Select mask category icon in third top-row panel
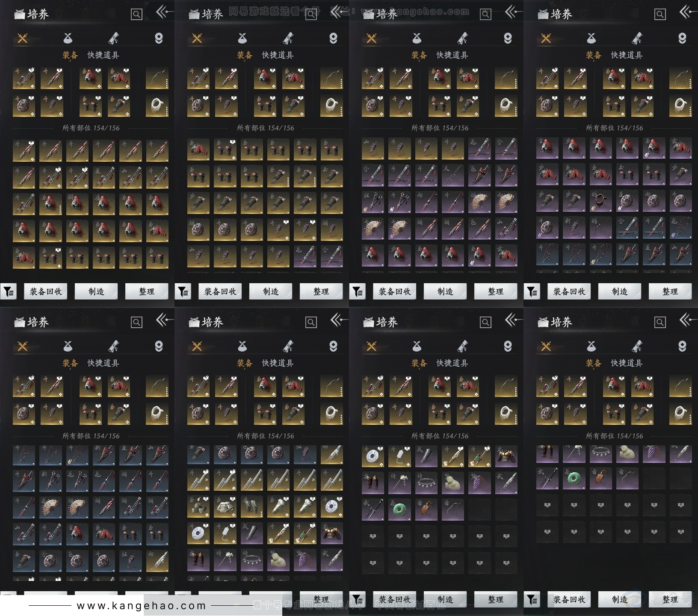This screenshot has width=698, height=616. (x=508, y=38)
